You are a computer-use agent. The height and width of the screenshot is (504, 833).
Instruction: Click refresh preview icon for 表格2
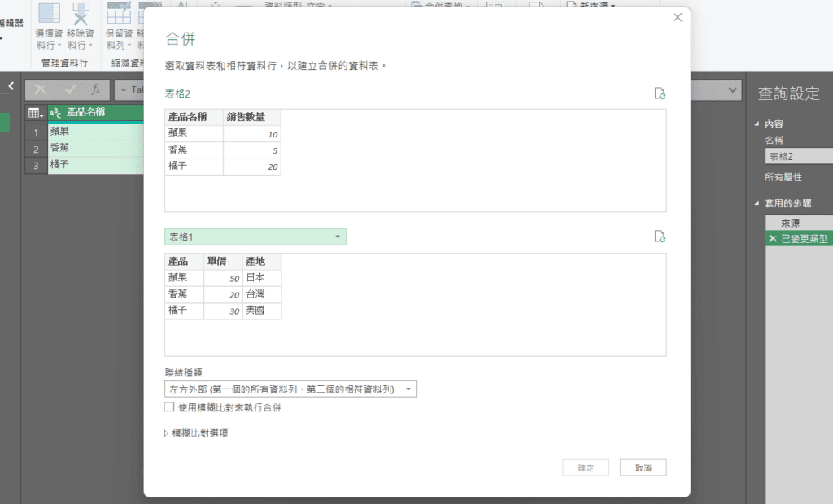660,93
